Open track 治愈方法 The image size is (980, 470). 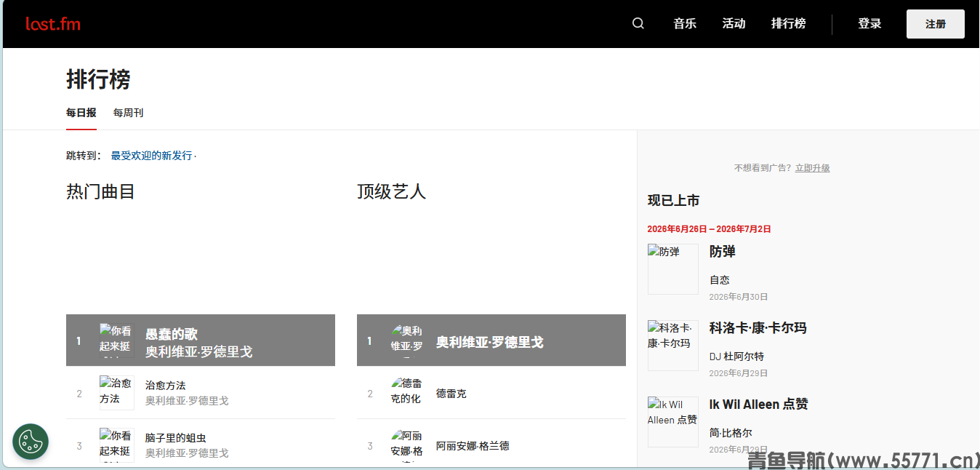point(166,386)
